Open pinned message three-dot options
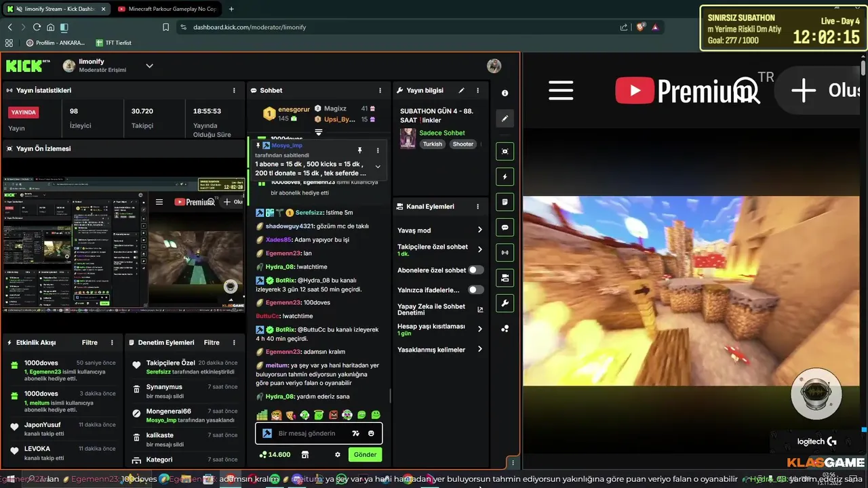The image size is (868, 488). point(378,150)
